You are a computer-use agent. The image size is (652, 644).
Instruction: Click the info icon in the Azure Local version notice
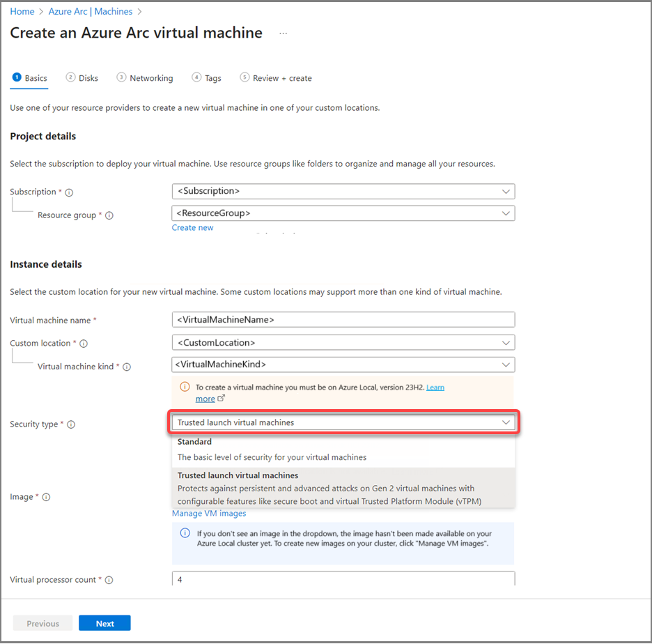[185, 387]
